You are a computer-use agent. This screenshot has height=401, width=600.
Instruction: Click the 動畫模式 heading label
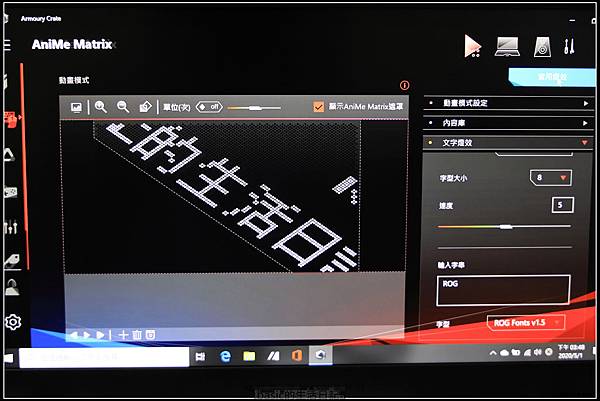click(x=74, y=80)
